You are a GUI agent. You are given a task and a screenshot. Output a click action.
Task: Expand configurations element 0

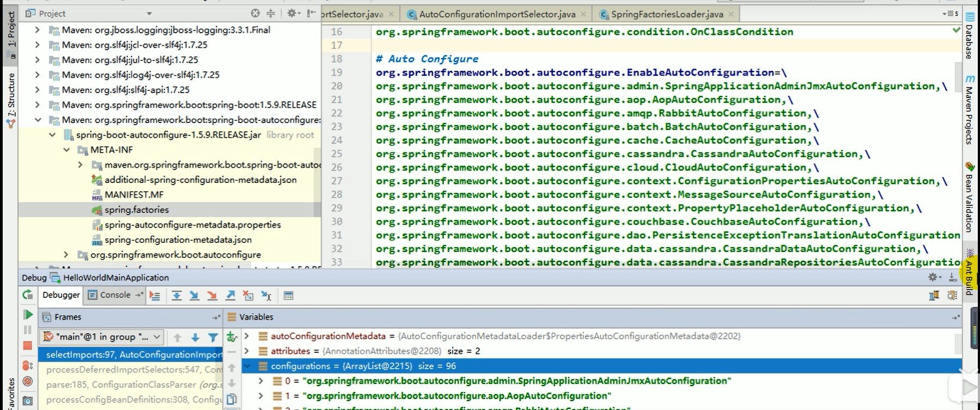[261, 381]
